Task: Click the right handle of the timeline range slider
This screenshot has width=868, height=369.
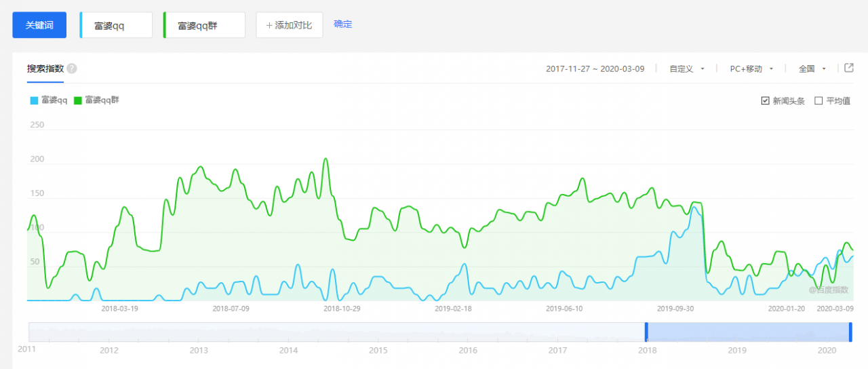Action: point(850,332)
